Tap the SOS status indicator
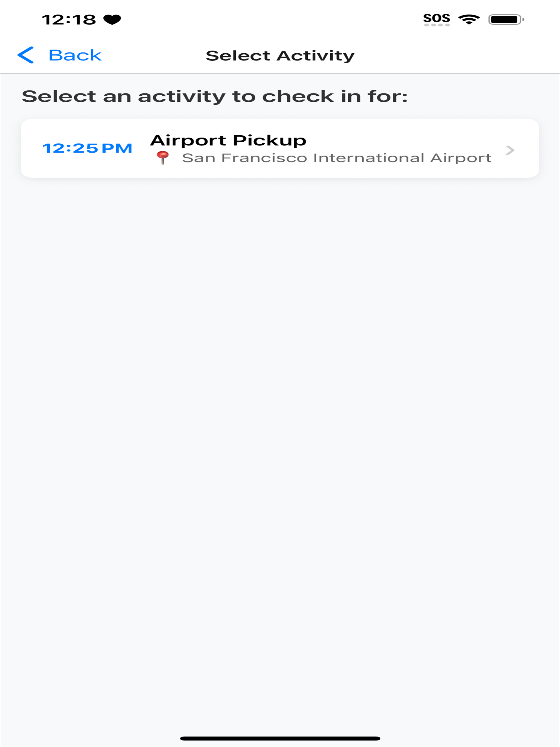Viewport: 560px width, 747px height. coord(436,18)
